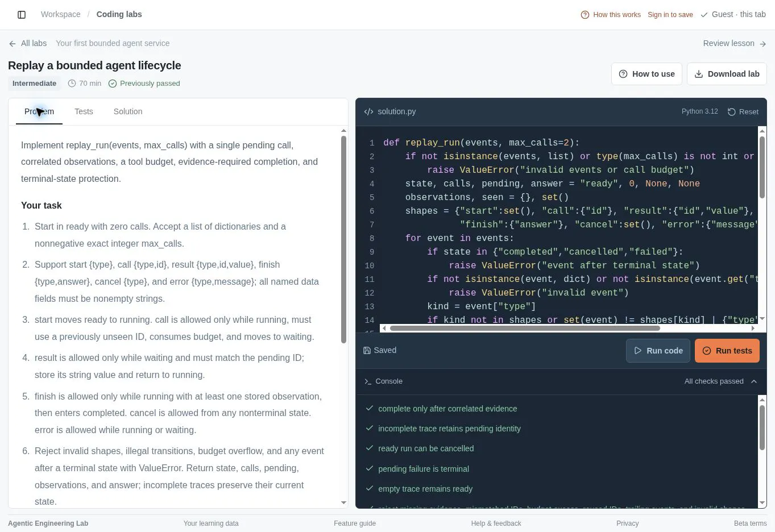Click the Previously passed check icon

coord(113,84)
